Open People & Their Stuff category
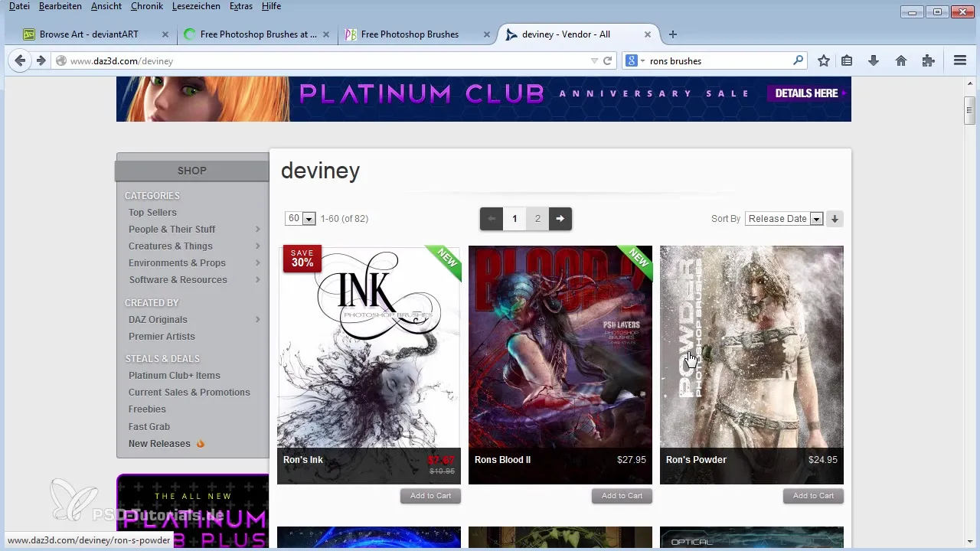Screen dimensions: 980x551 coord(171,230)
